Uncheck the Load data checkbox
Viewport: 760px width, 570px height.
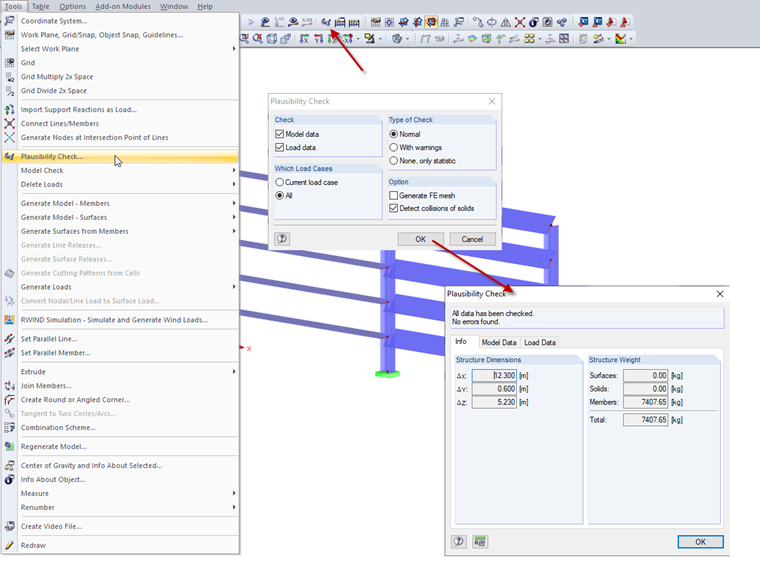click(x=279, y=147)
